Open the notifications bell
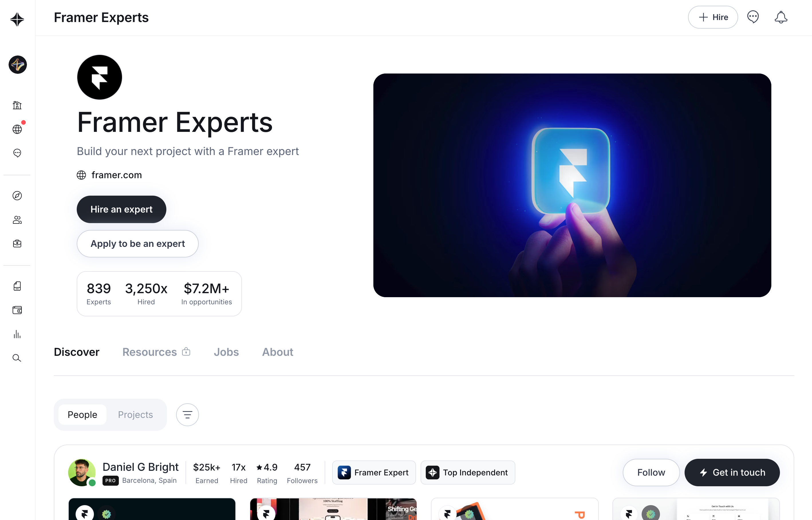Image resolution: width=812 pixels, height=520 pixels. [781, 17]
